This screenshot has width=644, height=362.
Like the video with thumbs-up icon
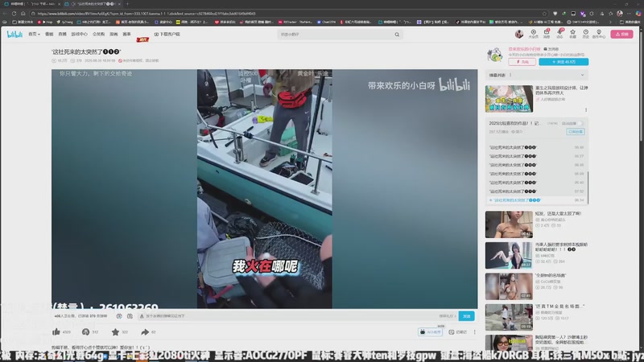click(56, 331)
